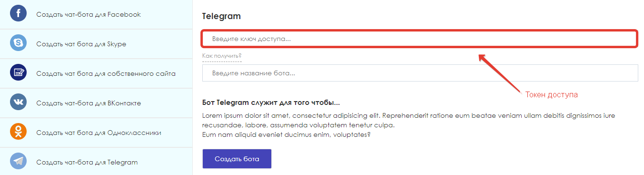Click the 'Telegram' section heading
The height and width of the screenshot is (175, 644).
[x=221, y=16]
